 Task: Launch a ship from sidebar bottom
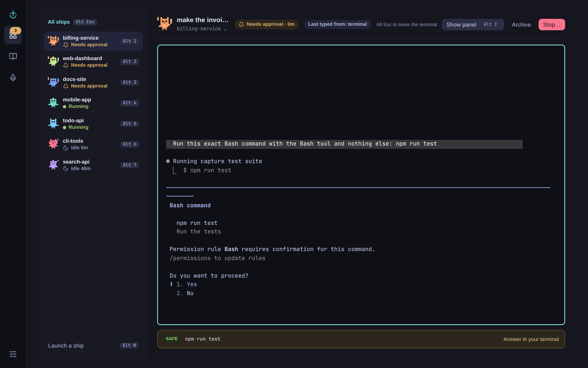[93, 345]
